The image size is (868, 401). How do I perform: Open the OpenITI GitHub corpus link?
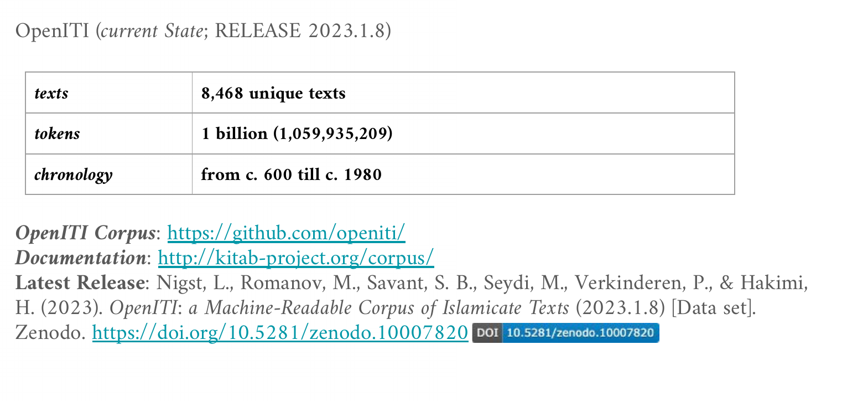(286, 233)
